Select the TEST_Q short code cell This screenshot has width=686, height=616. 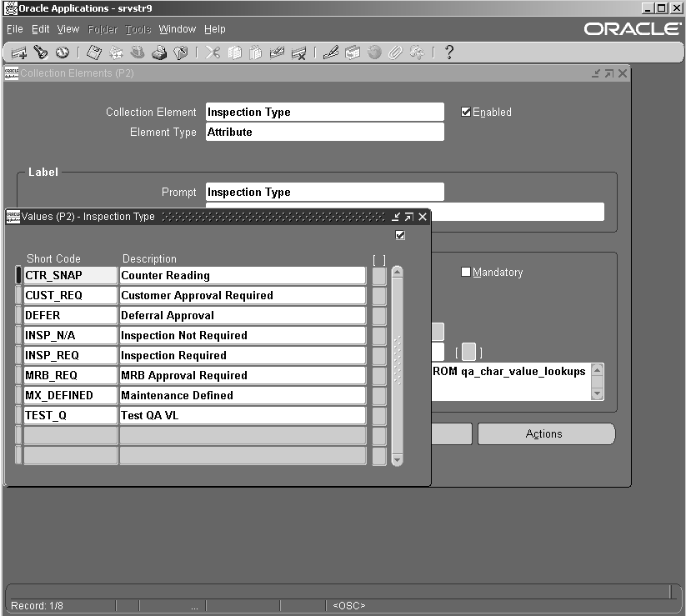71,416
